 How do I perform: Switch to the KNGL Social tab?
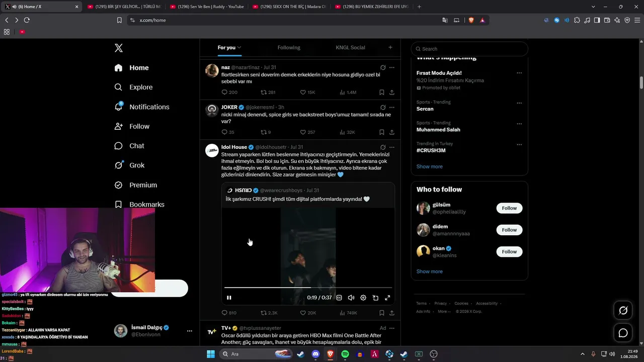tap(350, 47)
